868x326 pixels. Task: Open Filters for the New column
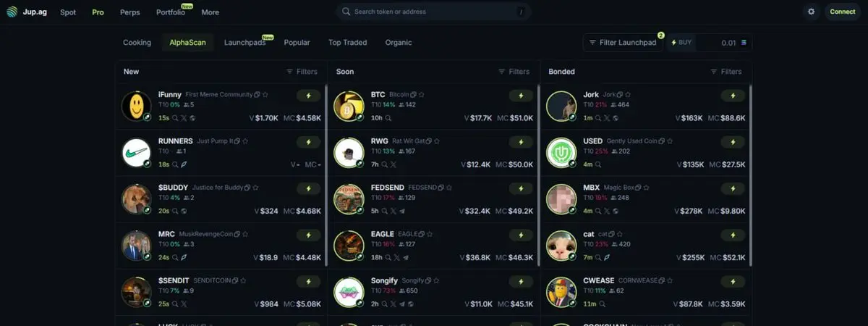[302, 72]
